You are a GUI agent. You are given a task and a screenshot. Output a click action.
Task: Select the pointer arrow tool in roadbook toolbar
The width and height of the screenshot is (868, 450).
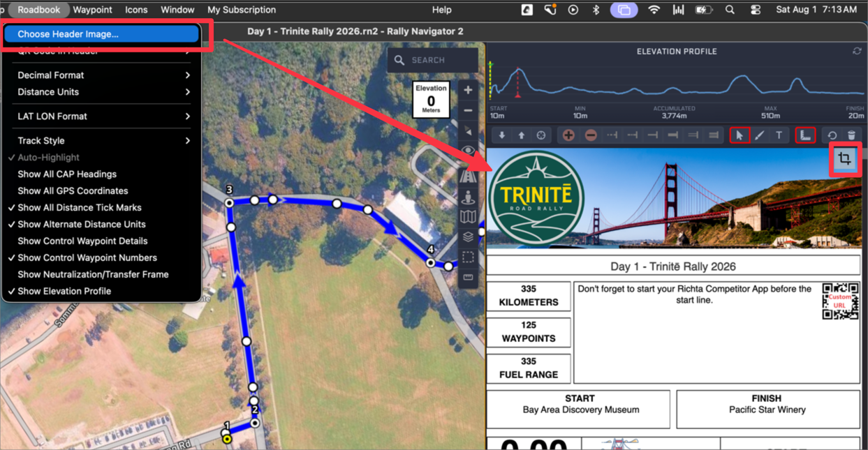(x=740, y=135)
